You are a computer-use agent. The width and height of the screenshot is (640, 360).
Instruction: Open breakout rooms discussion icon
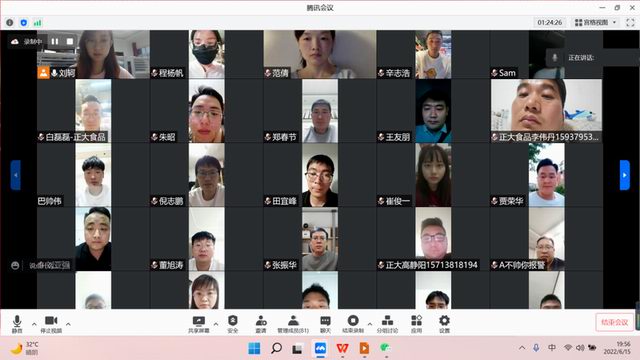coord(387,324)
